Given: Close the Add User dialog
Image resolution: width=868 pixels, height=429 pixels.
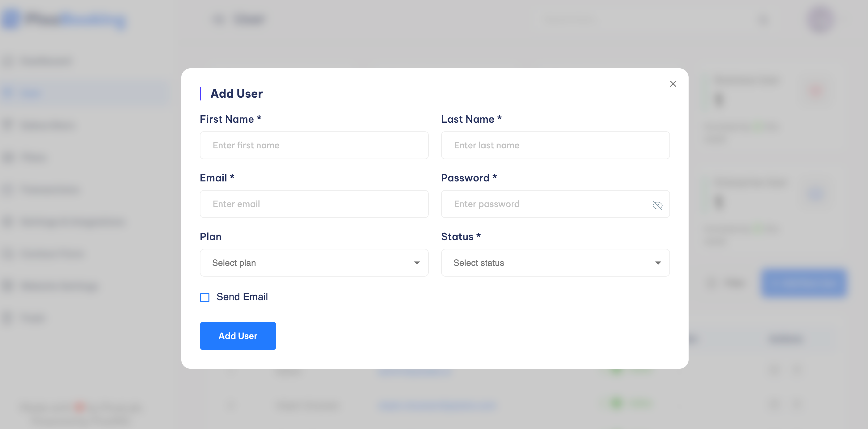Looking at the screenshot, I should pos(672,84).
